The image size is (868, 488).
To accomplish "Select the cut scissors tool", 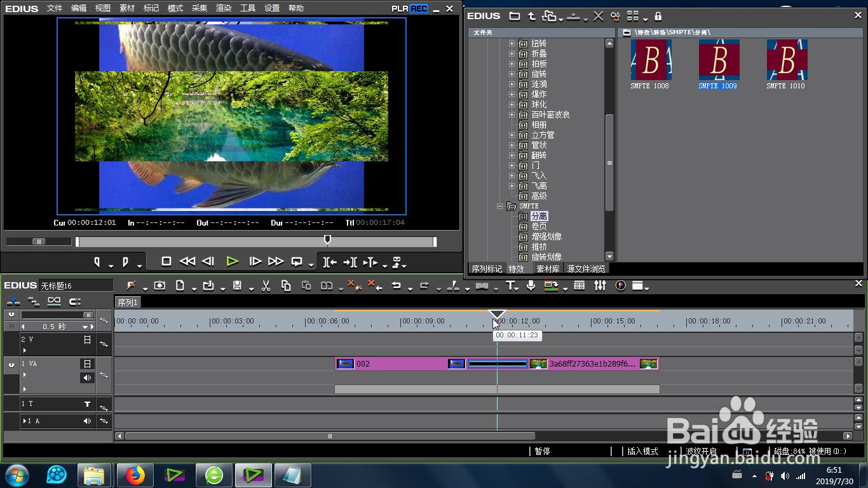I will pos(266,286).
